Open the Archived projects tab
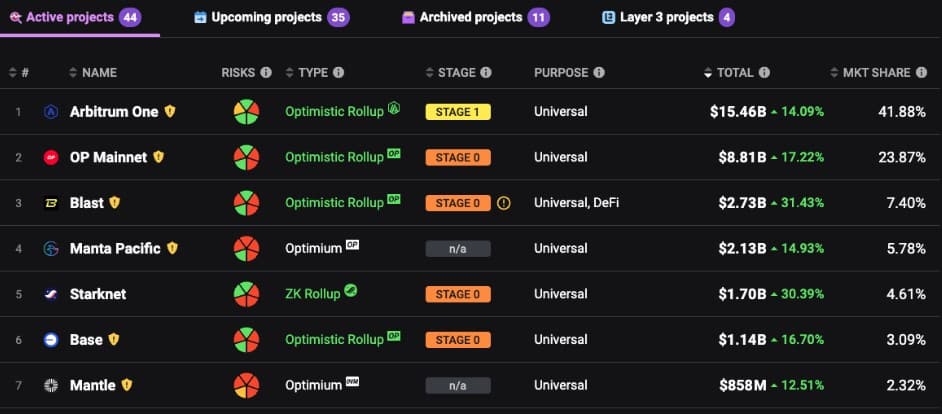The width and height of the screenshot is (942, 414). [x=470, y=17]
